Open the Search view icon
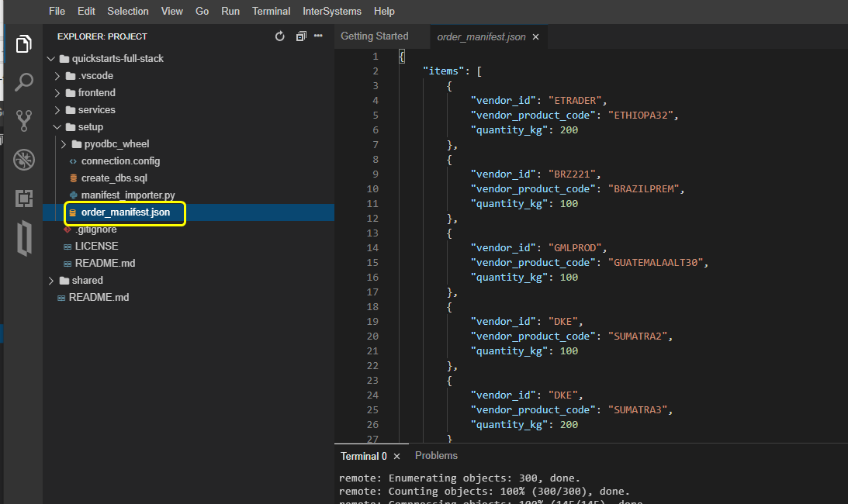 tap(24, 82)
